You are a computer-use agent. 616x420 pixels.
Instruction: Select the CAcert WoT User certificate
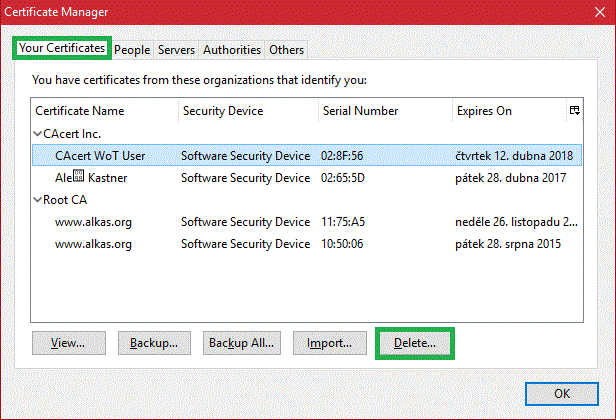tap(100, 156)
